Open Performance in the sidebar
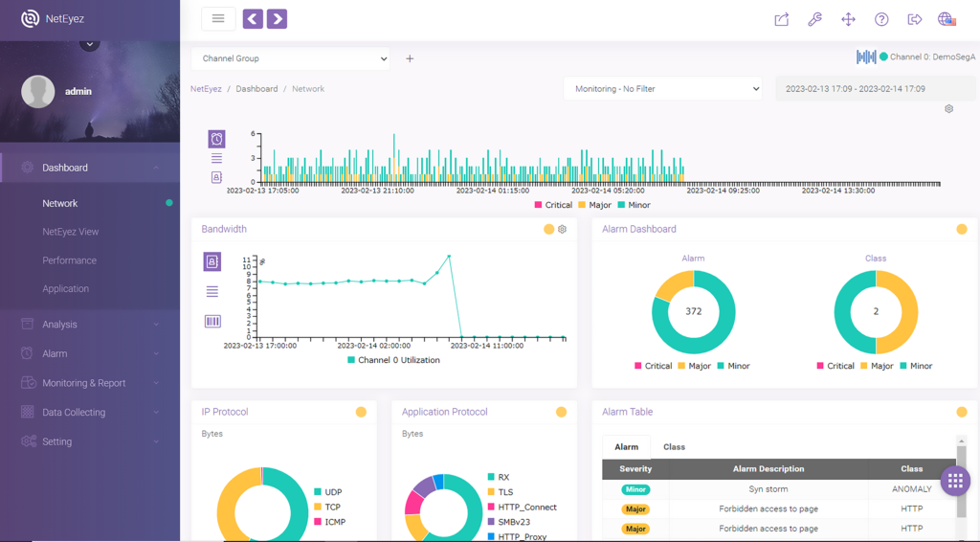Viewport: 980px width, 542px height. tap(69, 260)
